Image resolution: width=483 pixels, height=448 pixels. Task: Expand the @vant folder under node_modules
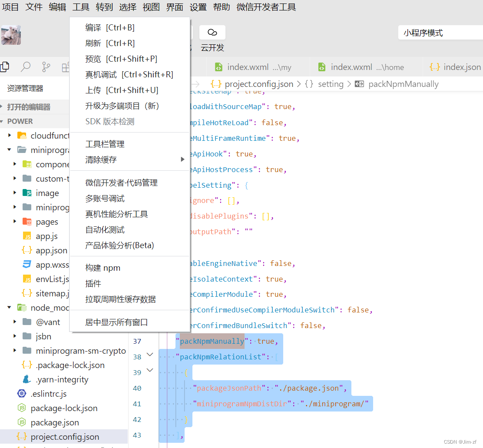[x=15, y=322]
